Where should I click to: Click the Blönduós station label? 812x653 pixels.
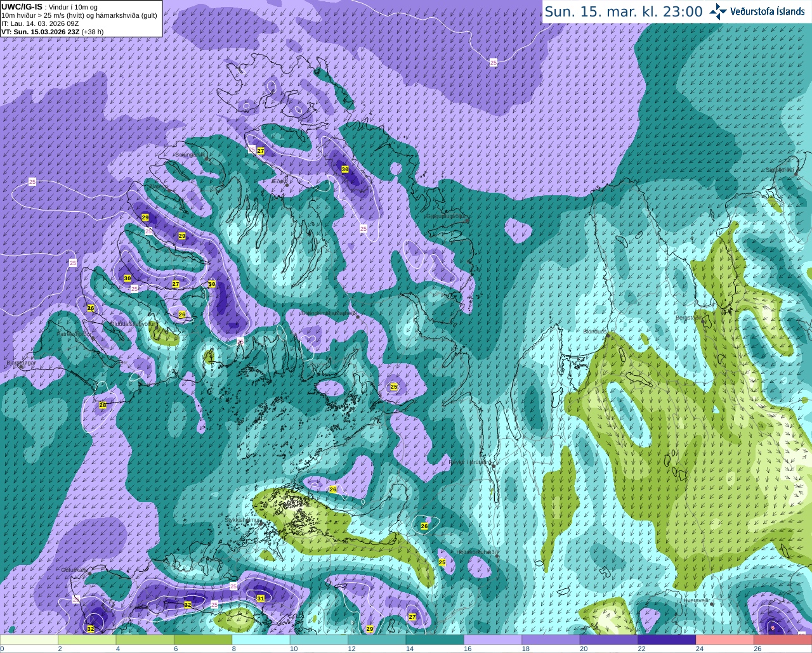tap(595, 332)
